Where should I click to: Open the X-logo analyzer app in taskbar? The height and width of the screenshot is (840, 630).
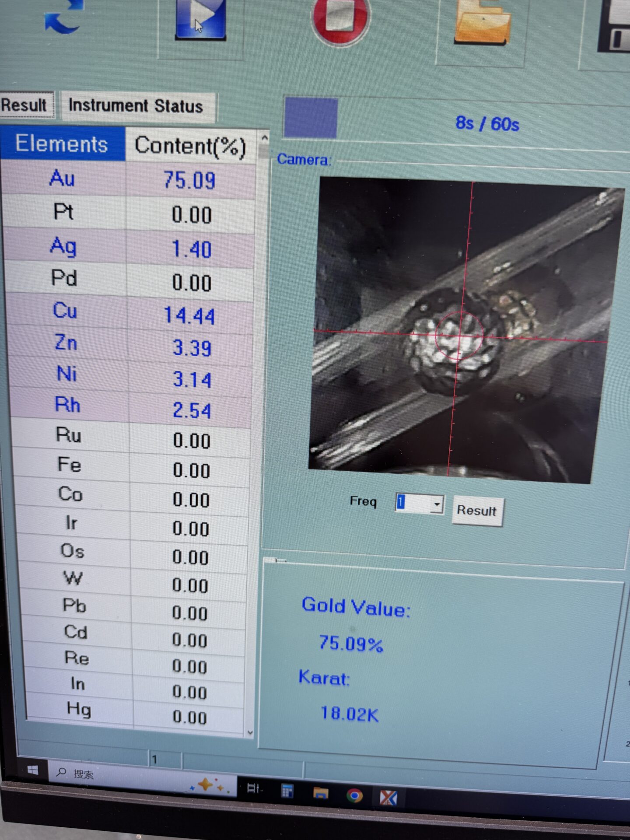(388, 798)
